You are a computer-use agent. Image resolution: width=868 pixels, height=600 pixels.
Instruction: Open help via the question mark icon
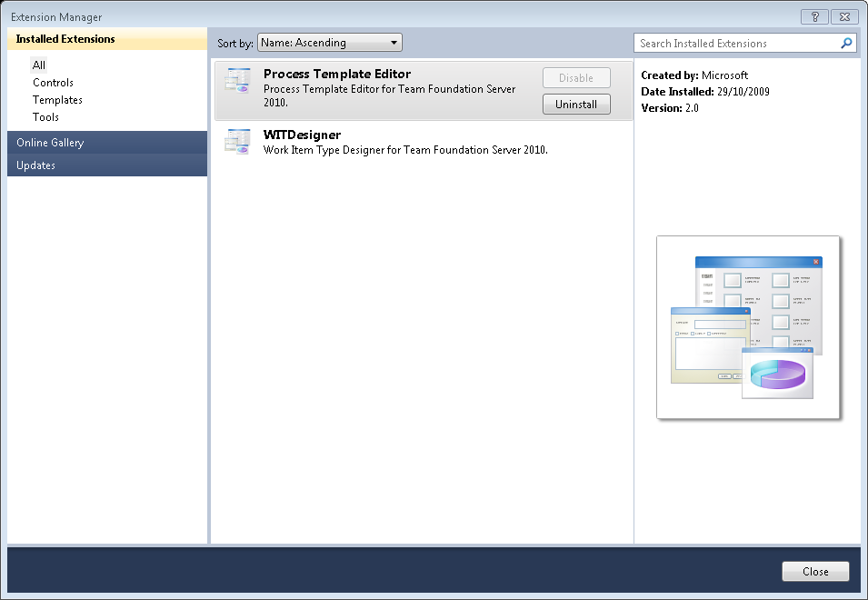pyautogui.click(x=814, y=15)
